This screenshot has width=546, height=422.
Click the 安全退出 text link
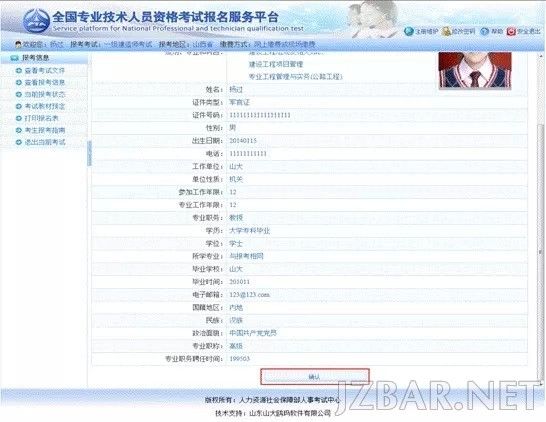coord(528,31)
